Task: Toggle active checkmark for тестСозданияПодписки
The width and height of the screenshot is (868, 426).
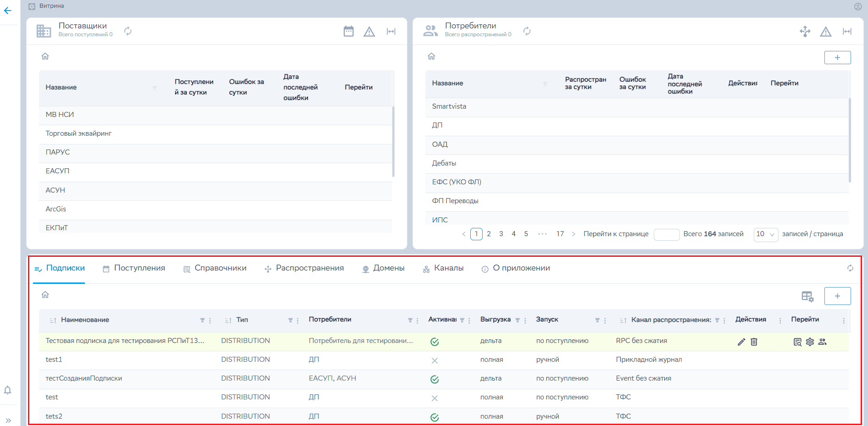Action: point(434,379)
